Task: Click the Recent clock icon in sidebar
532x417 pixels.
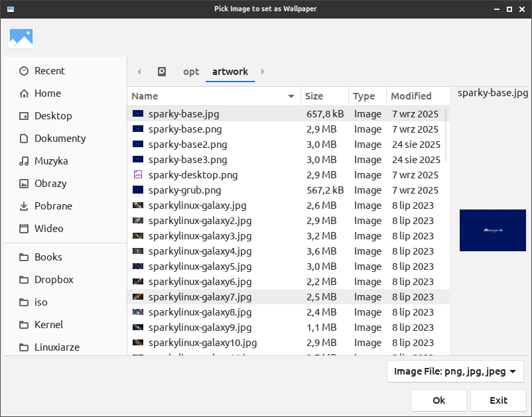Action: pyautogui.click(x=24, y=71)
